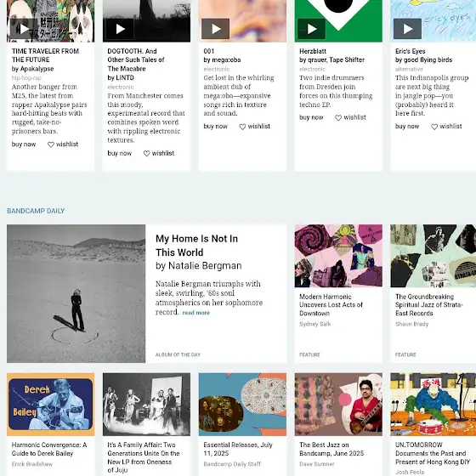Buy now Herzblatt EP
Viewport: 476px width, 476px height.
(311, 117)
